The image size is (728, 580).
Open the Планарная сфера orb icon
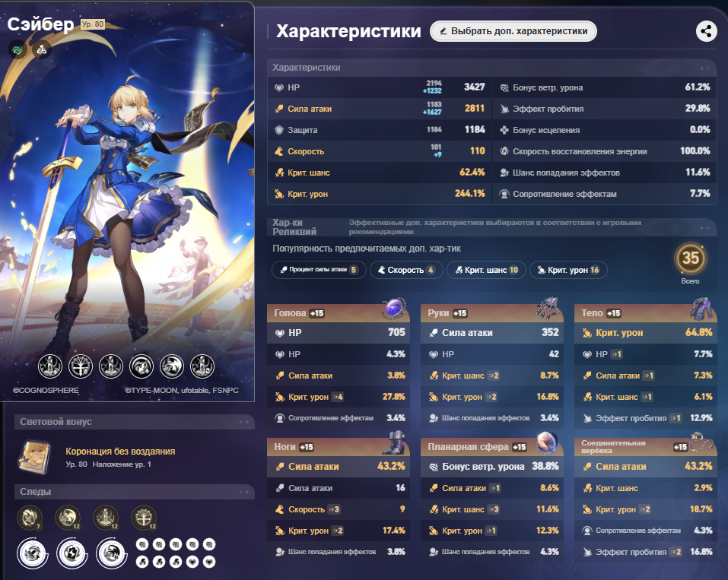tap(548, 442)
